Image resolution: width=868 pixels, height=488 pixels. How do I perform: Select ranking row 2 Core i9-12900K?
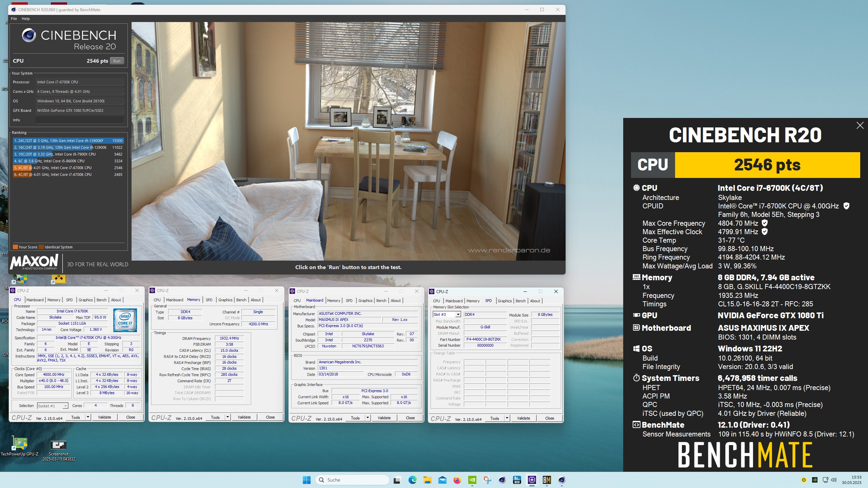(x=68, y=147)
